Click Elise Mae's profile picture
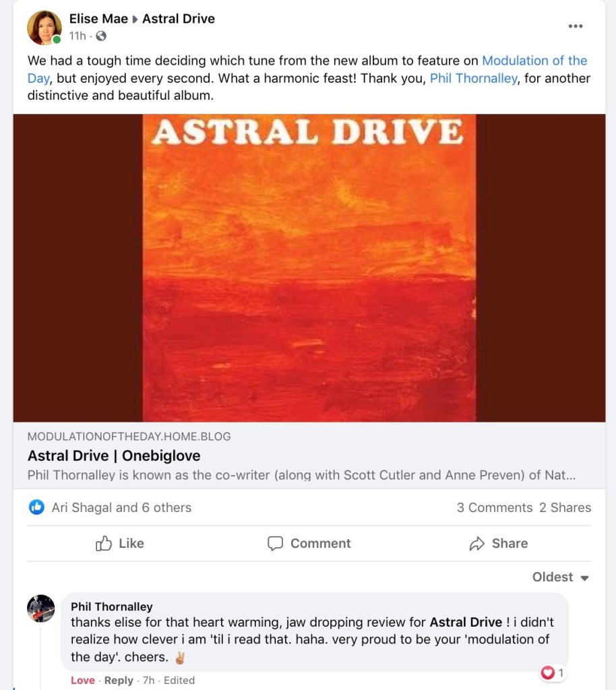Screen dimensions: 616x690 [44, 28]
